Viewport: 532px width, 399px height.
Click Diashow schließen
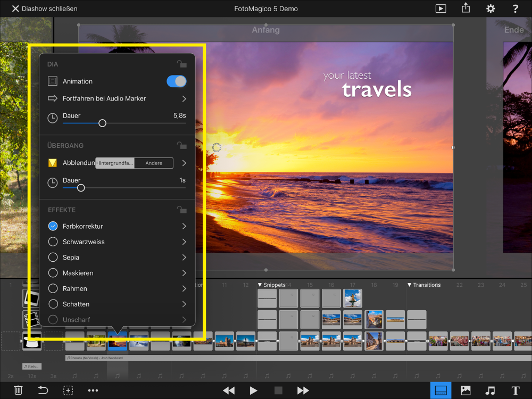click(x=45, y=9)
